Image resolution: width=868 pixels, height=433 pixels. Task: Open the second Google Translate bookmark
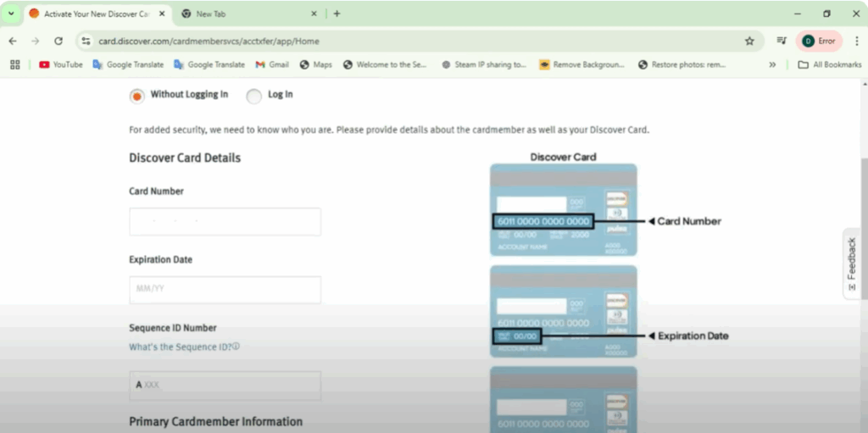(x=209, y=64)
